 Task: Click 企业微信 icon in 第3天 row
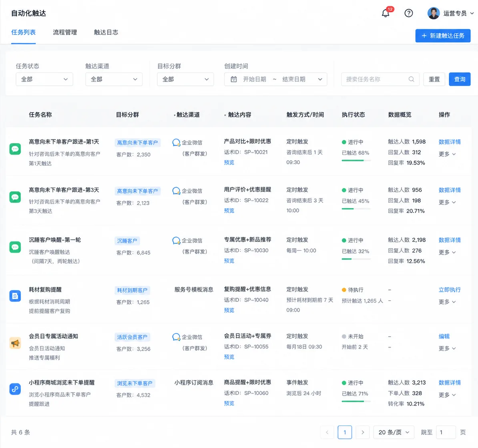pos(176,191)
